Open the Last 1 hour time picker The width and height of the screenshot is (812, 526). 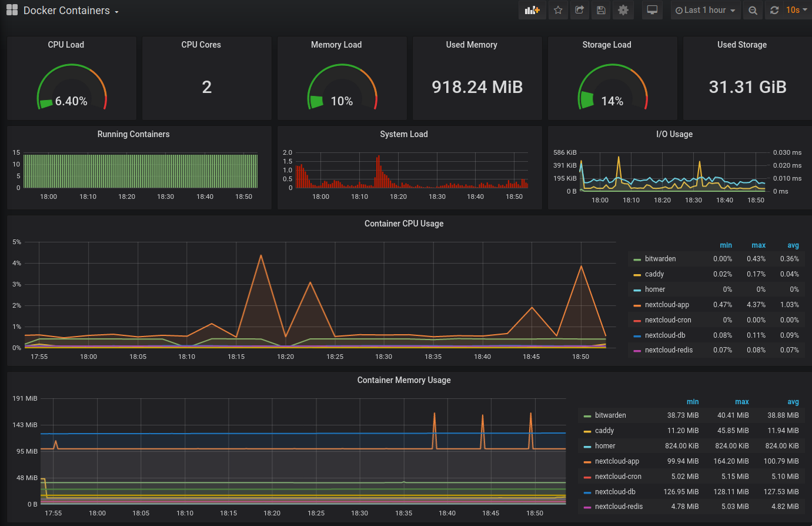click(706, 10)
